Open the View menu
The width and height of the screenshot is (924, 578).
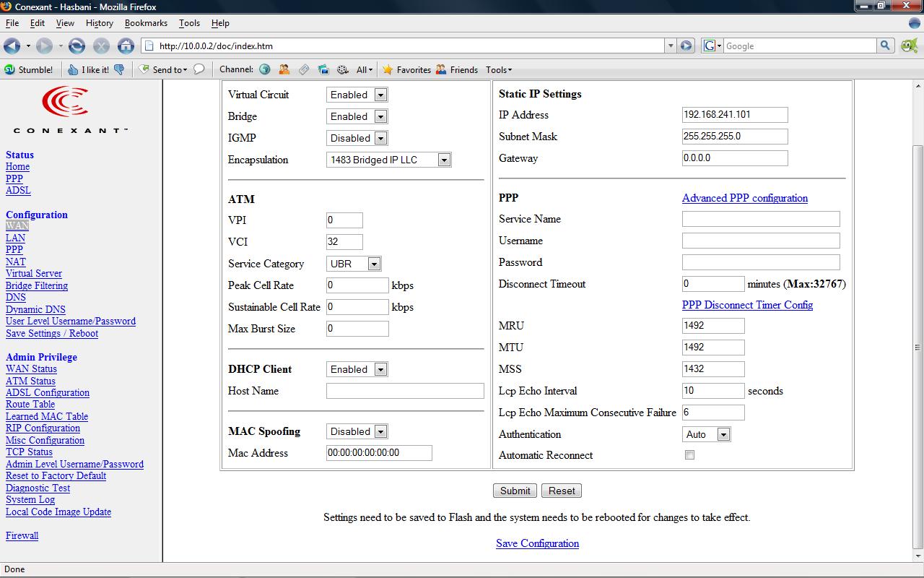tap(65, 23)
